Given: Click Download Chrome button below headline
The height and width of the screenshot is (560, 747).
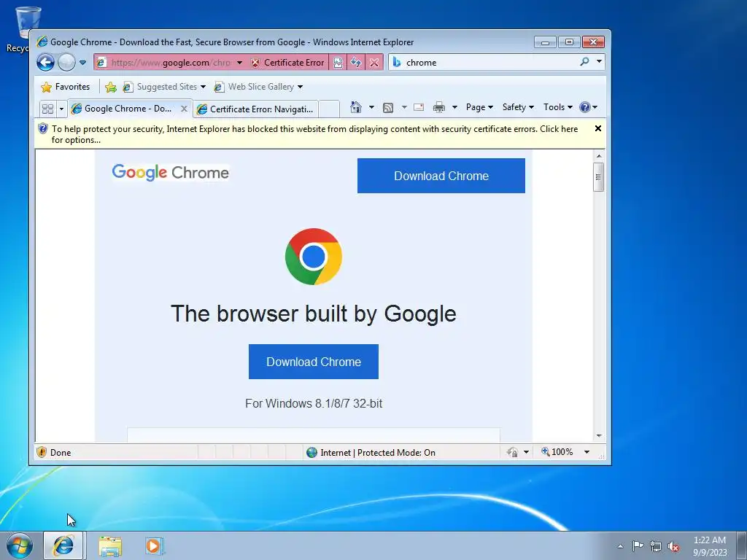Looking at the screenshot, I should 314,362.
